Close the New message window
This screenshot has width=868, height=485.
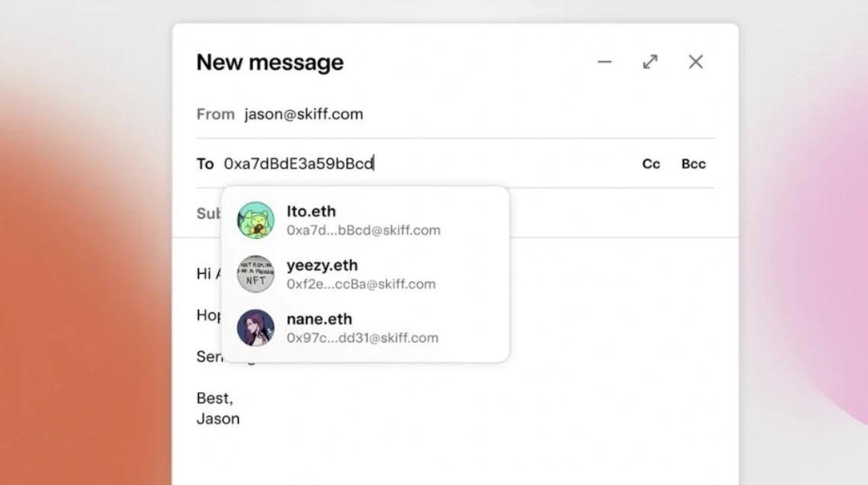(x=696, y=62)
